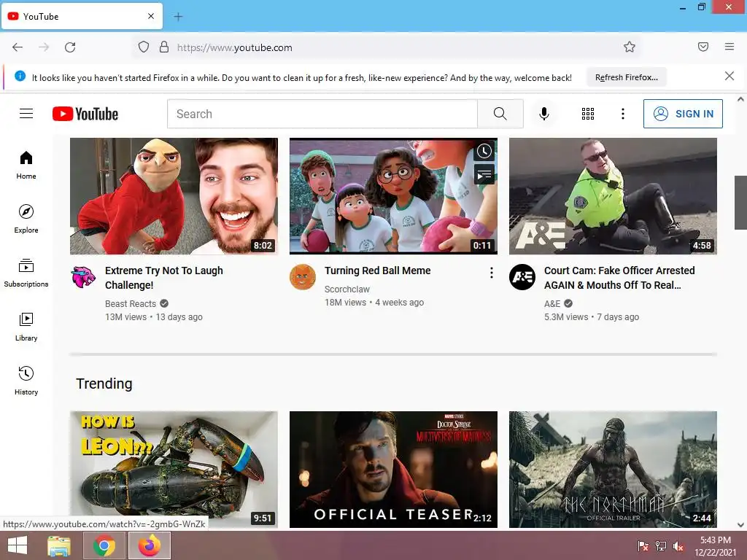Click the Firefox URL address bar
The height and width of the screenshot is (560, 747).
(386, 47)
